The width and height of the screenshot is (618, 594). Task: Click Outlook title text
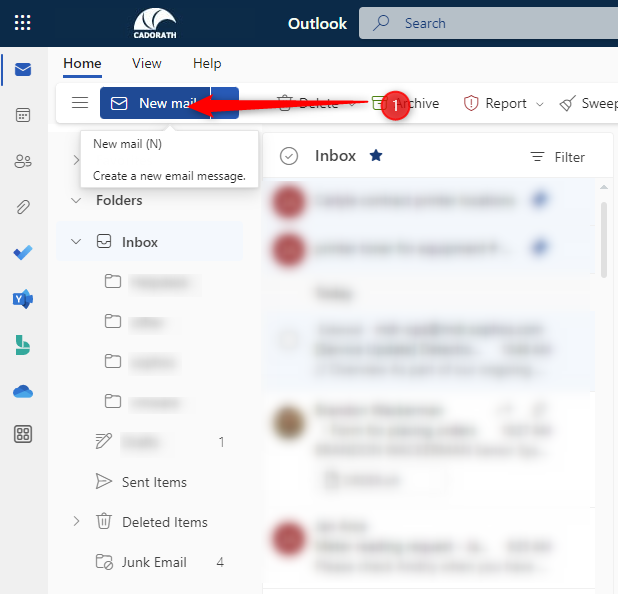[x=317, y=24]
